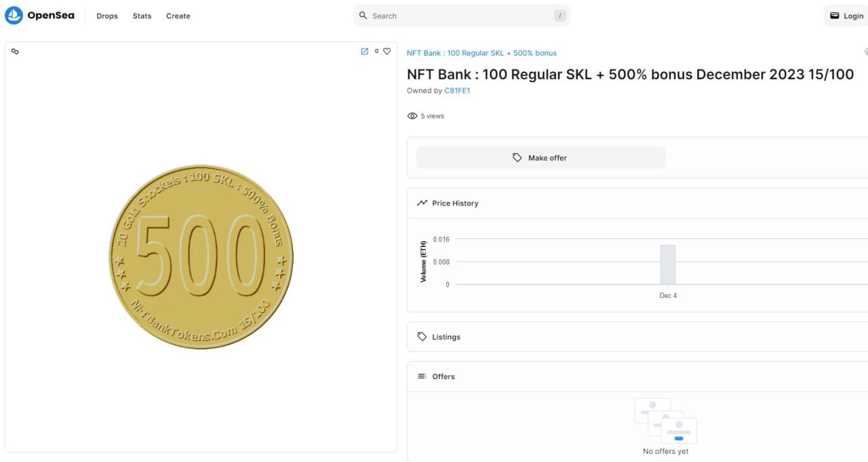Open the Drops menu
The height and width of the screenshot is (462, 868).
coord(107,16)
